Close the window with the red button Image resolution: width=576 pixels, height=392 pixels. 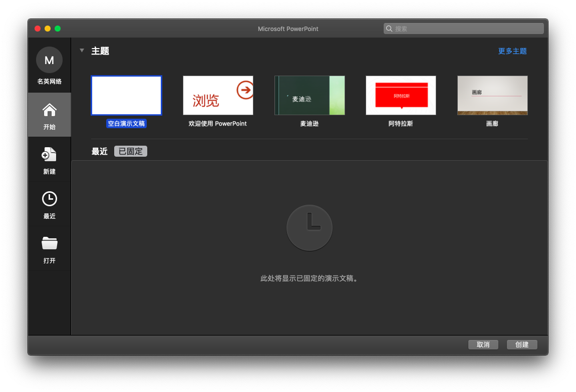click(x=38, y=29)
